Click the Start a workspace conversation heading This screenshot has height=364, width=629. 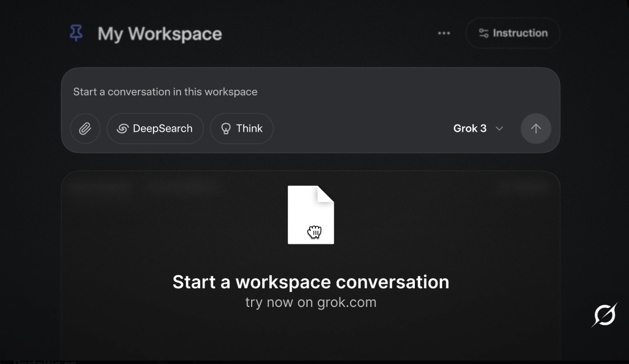pos(311,282)
